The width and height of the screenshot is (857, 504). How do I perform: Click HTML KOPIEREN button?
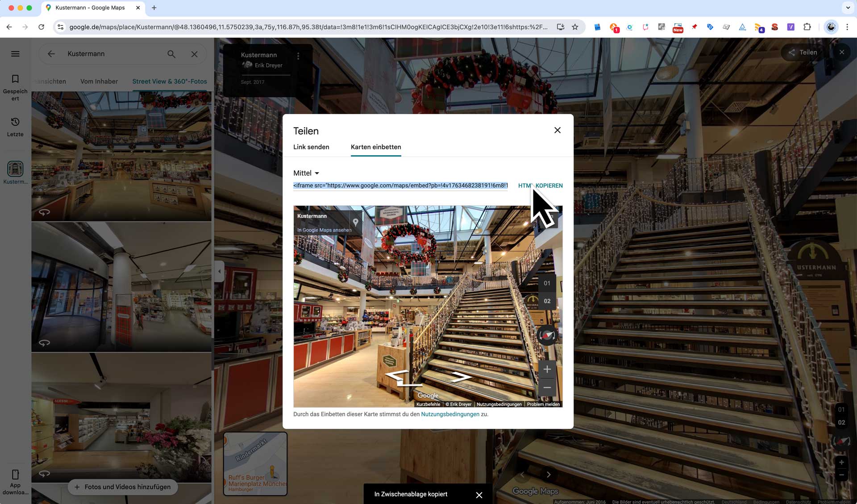click(x=540, y=186)
